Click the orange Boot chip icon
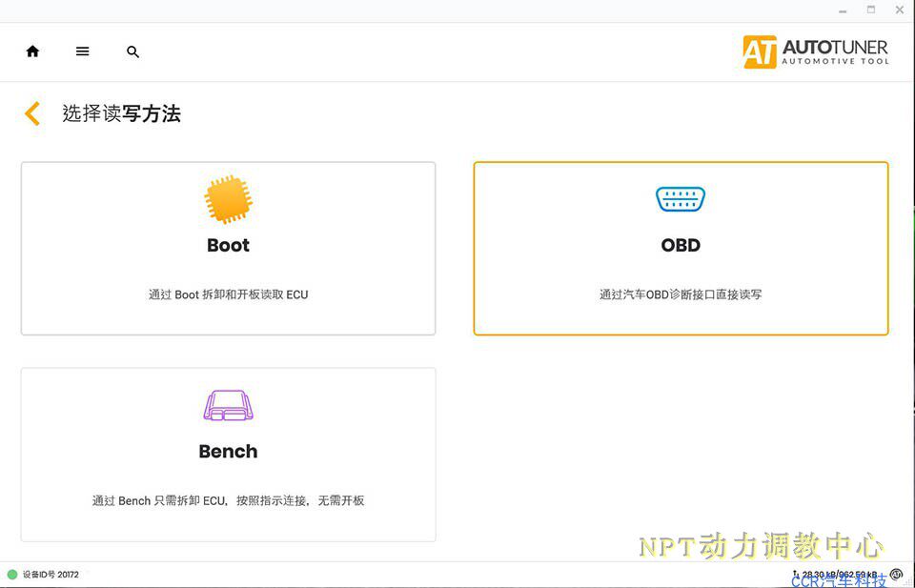Viewport: 915px width, 588px height. pyautogui.click(x=228, y=199)
